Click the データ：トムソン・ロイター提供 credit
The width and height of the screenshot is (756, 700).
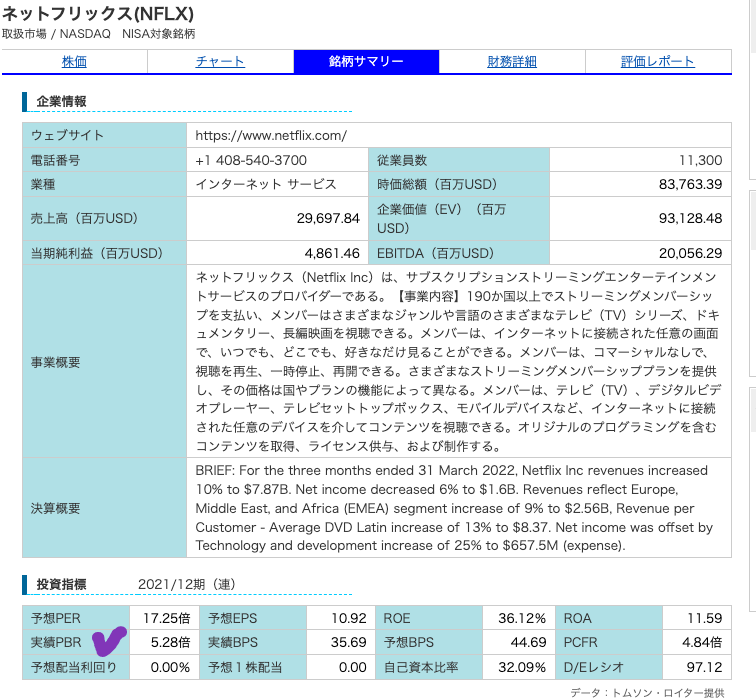[647, 693]
